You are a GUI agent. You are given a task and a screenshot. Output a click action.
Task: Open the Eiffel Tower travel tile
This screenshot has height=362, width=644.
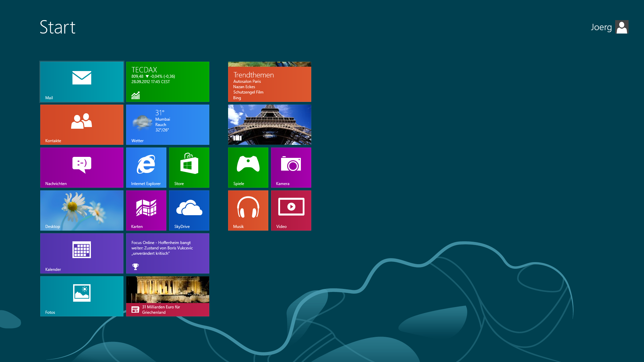[270, 125]
